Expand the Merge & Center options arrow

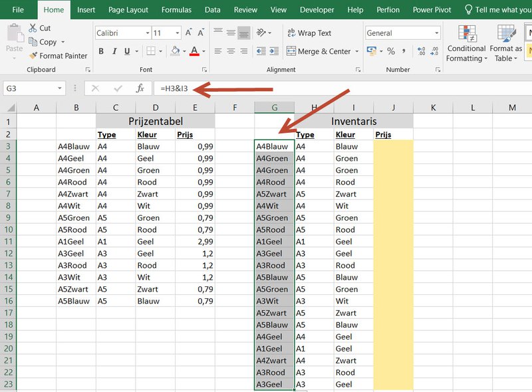point(357,52)
